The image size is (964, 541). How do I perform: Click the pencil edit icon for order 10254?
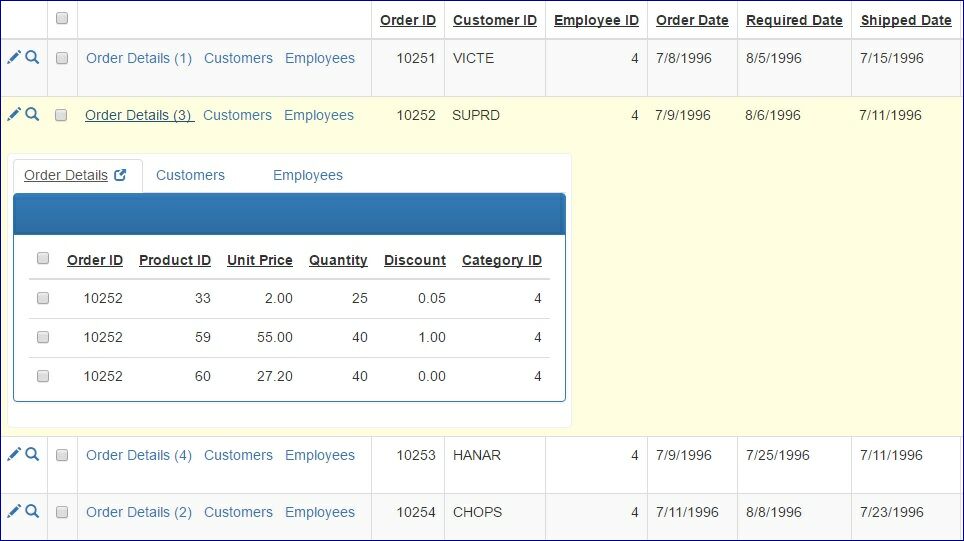point(13,512)
